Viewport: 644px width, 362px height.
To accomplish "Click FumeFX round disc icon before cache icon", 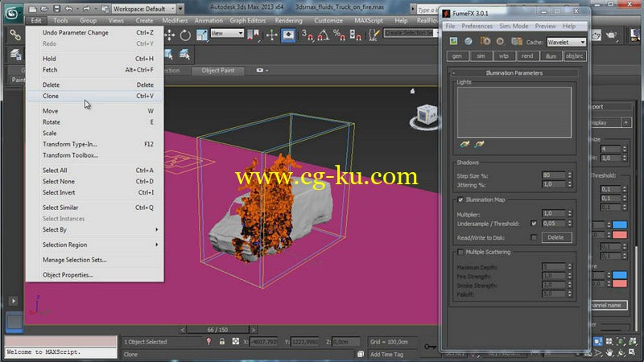I will point(500,41).
